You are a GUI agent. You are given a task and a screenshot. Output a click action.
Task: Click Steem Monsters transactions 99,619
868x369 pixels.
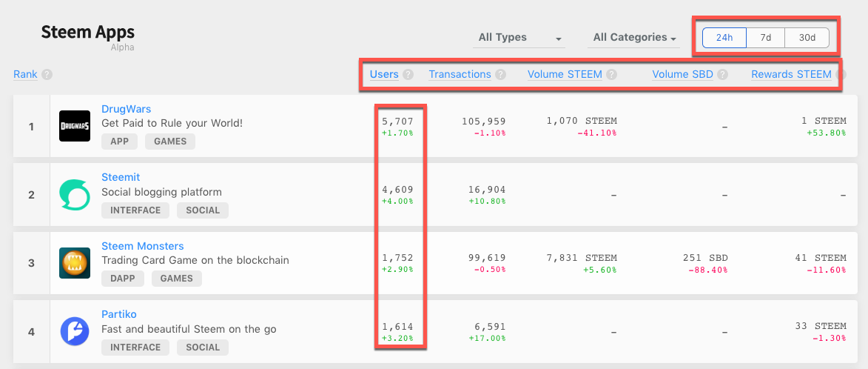(x=487, y=258)
